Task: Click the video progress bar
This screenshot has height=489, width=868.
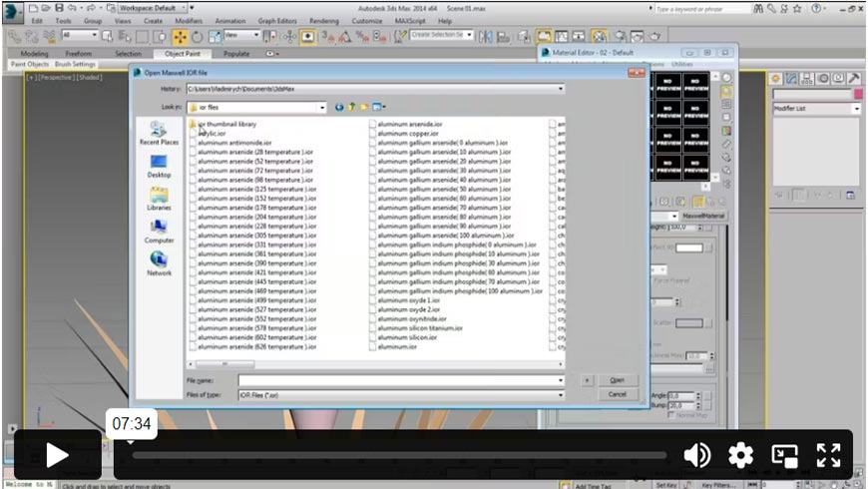Action: click(399, 456)
